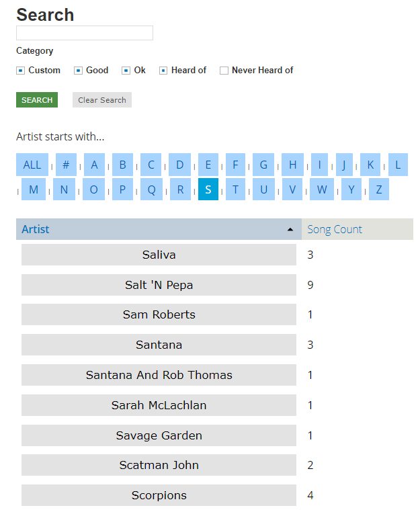Open the Santana And Rob Thomas entry

click(159, 375)
